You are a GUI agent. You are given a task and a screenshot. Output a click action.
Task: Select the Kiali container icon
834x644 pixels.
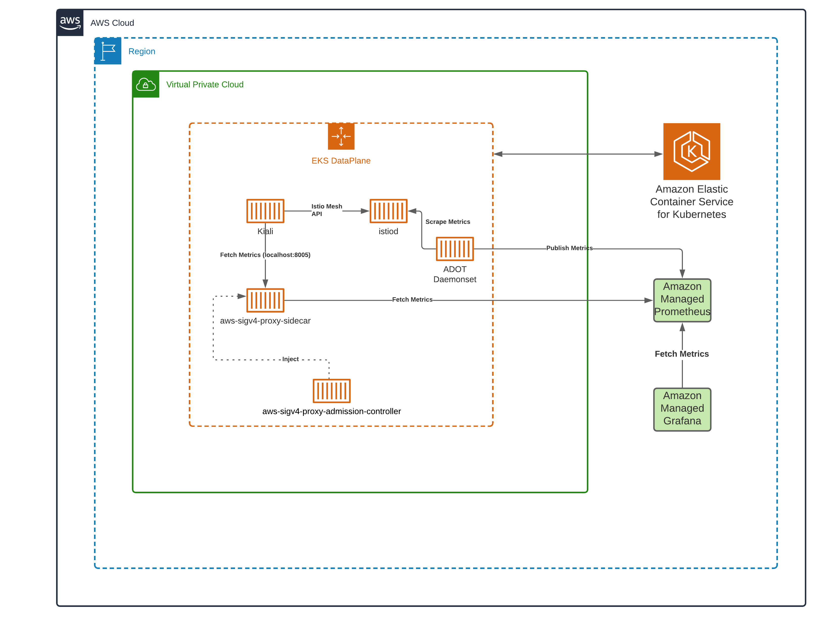pos(265,211)
